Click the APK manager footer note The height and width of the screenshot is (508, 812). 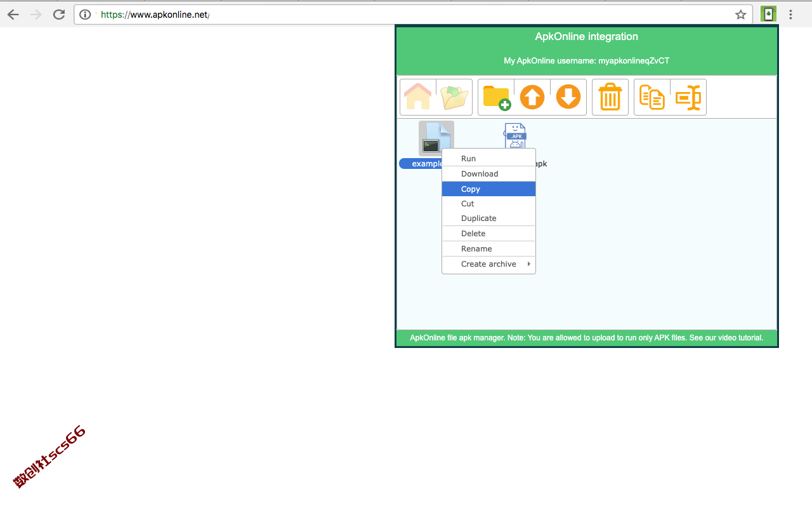coord(587,338)
